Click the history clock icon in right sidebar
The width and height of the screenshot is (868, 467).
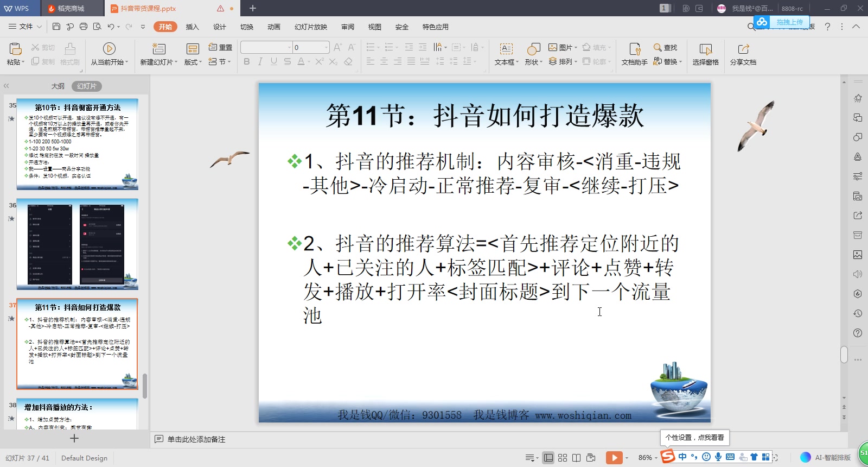coord(858,313)
